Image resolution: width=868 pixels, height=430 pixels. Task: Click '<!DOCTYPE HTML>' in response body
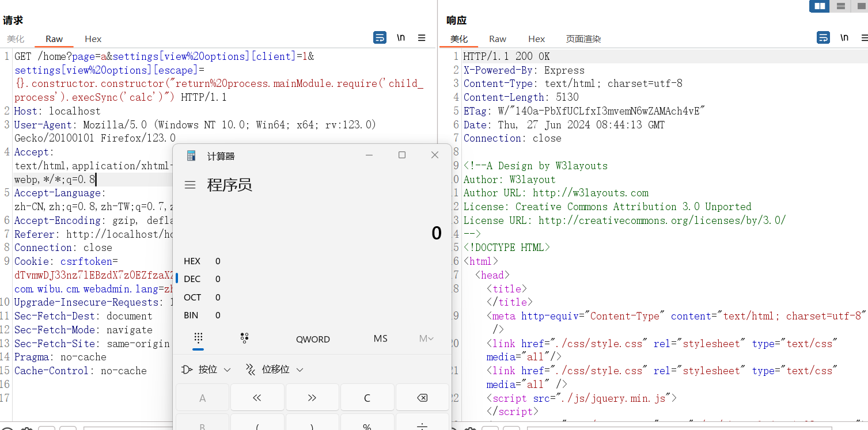tap(507, 248)
